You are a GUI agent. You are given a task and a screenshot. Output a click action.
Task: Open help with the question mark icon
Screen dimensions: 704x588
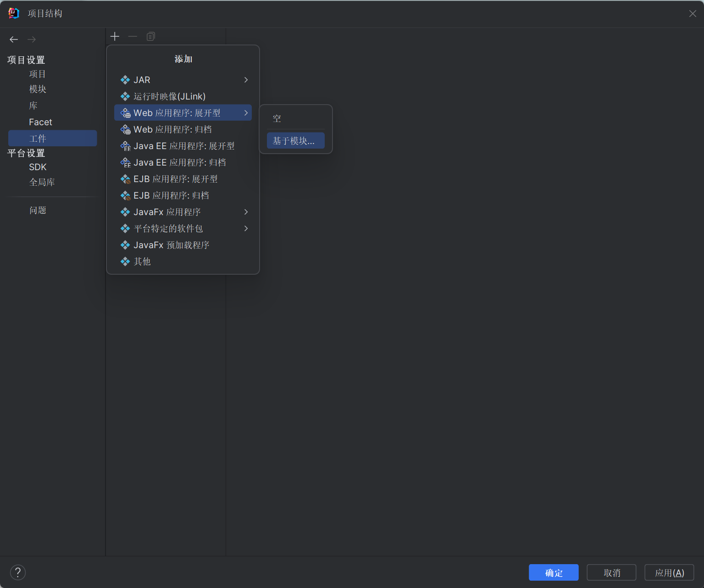[18, 572]
